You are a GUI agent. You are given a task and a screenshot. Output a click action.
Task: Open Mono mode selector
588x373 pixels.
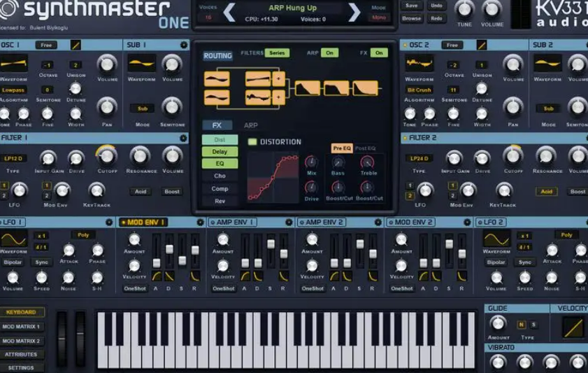[x=379, y=17]
